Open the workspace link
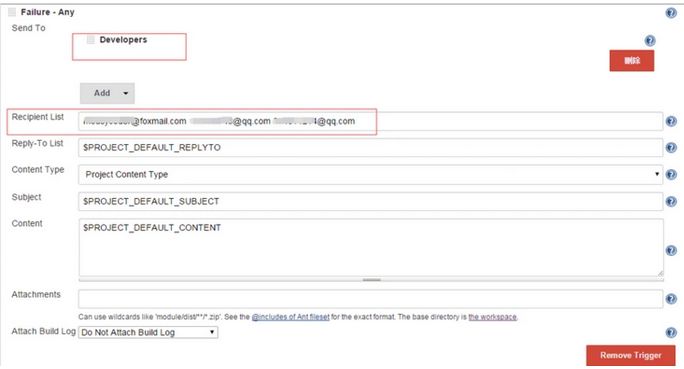The image size is (684, 369). click(492, 317)
